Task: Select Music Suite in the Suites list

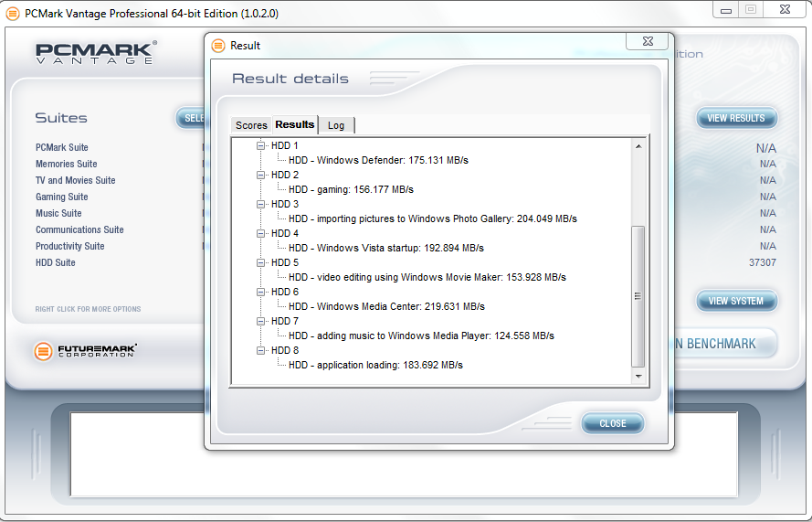Action: click(x=58, y=213)
